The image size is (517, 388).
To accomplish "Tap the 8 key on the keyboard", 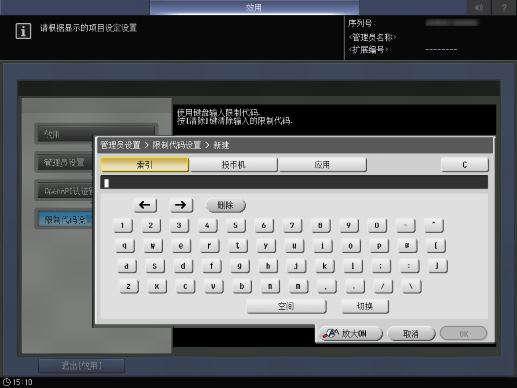I will (x=320, y=226).
